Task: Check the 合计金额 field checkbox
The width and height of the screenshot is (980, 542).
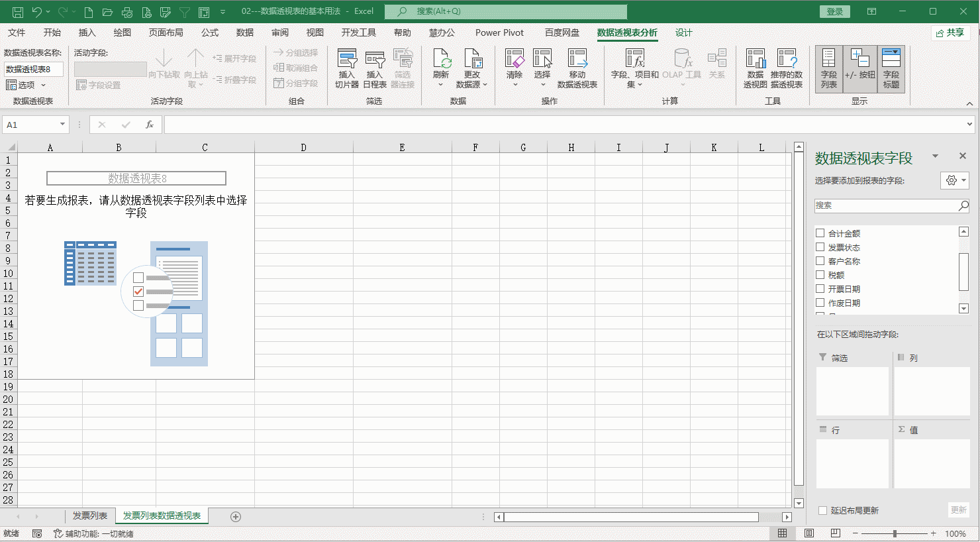Action: point(820,233)
